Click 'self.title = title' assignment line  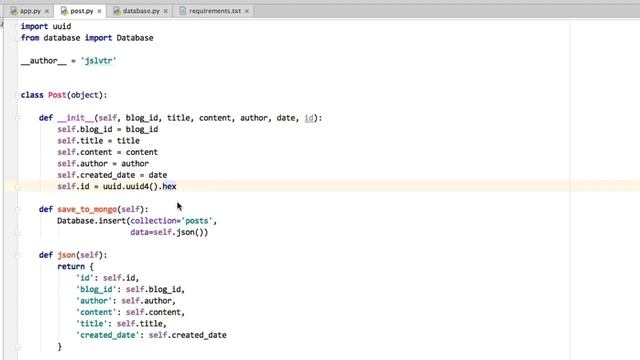98,140
